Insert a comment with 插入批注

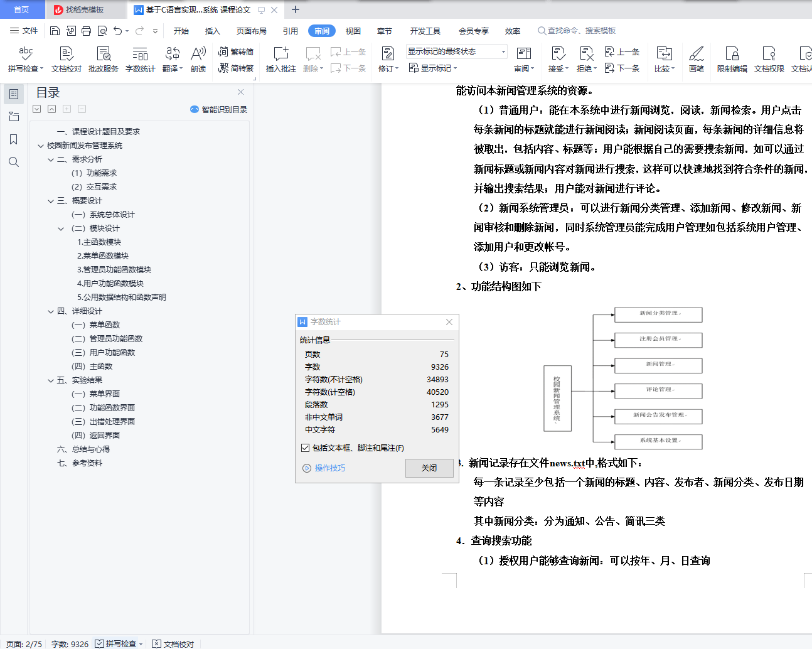coord(281,60)
